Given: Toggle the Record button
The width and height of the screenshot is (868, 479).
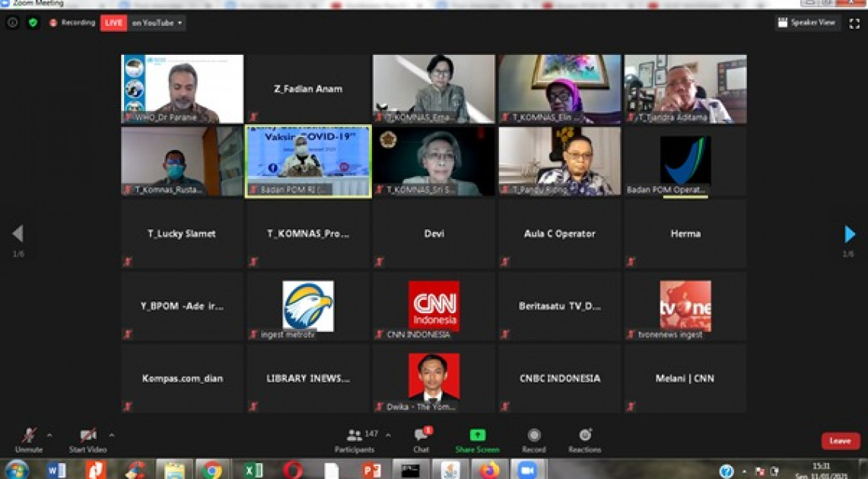Looking at the screenshot, I should tap(534, 438).
